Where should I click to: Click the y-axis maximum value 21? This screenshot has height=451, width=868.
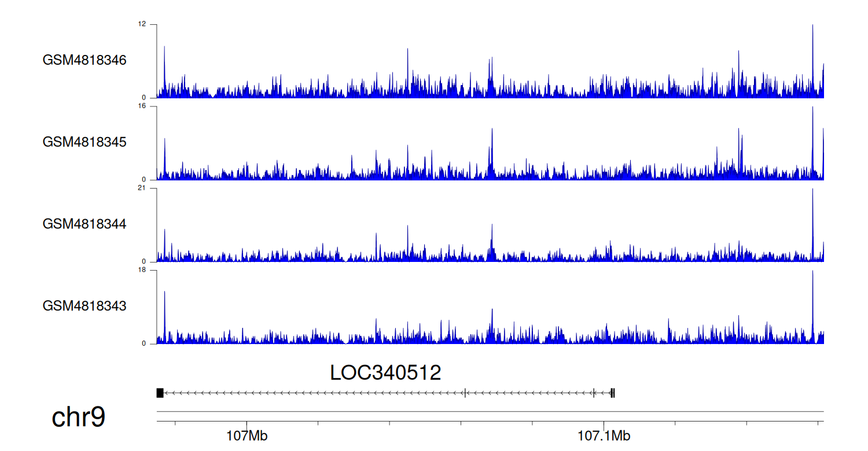[x=142, y=188]
